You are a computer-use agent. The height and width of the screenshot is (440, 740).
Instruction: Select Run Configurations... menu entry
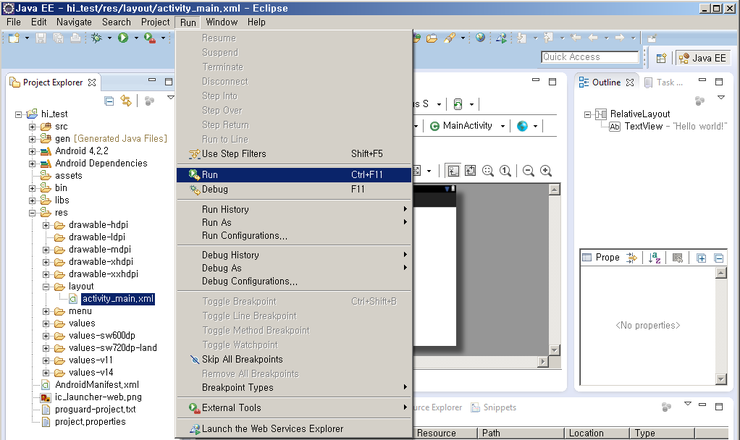[294, 236]
